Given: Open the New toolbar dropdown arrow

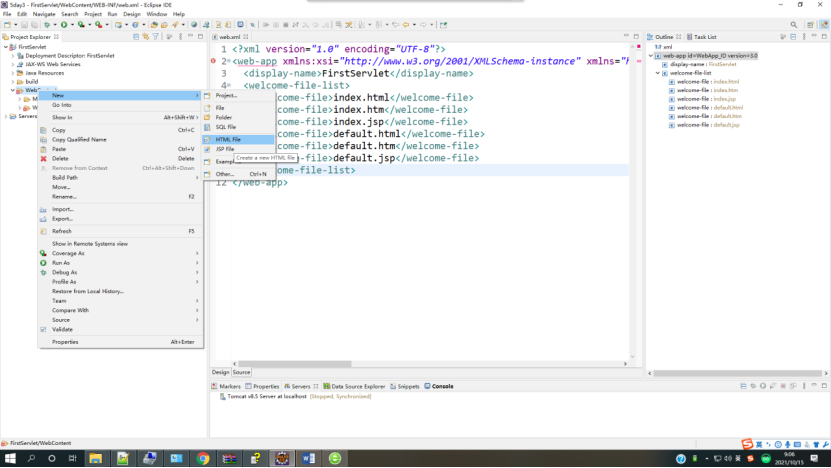Looking at the screenshot, I should click(x=15, y=25).
